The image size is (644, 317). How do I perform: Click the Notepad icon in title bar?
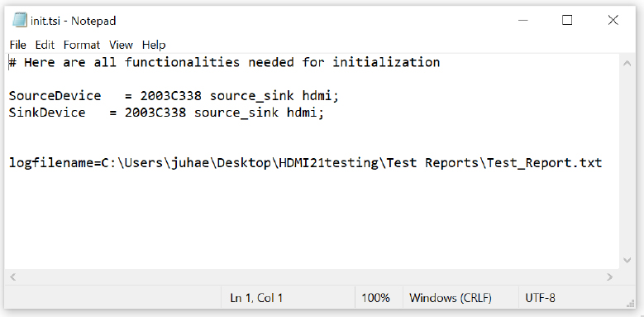19,20
